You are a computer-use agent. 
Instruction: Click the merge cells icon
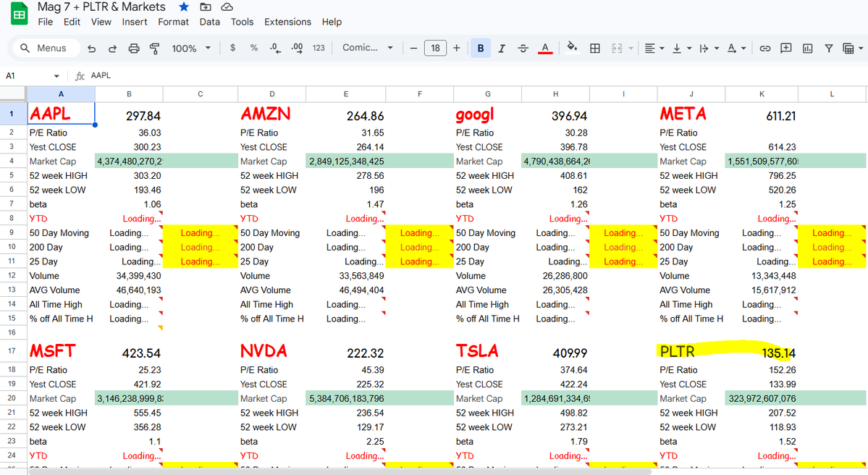[618, 49]
